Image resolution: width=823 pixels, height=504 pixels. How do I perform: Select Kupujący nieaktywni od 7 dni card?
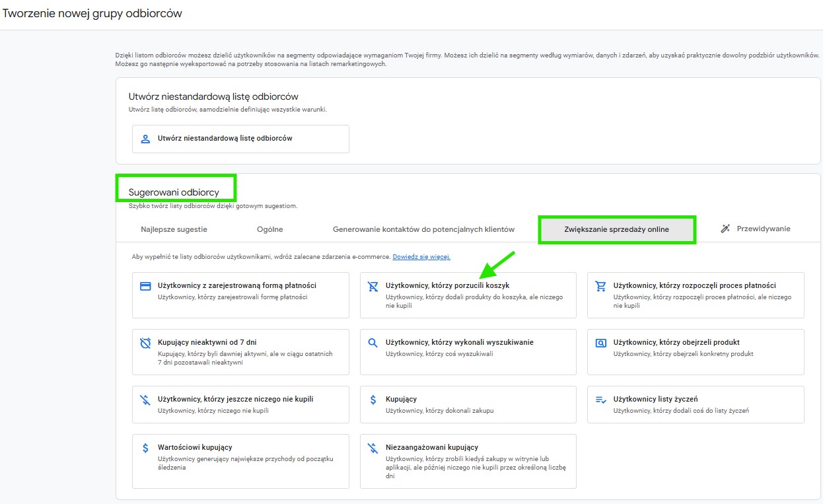coord(240,352)
